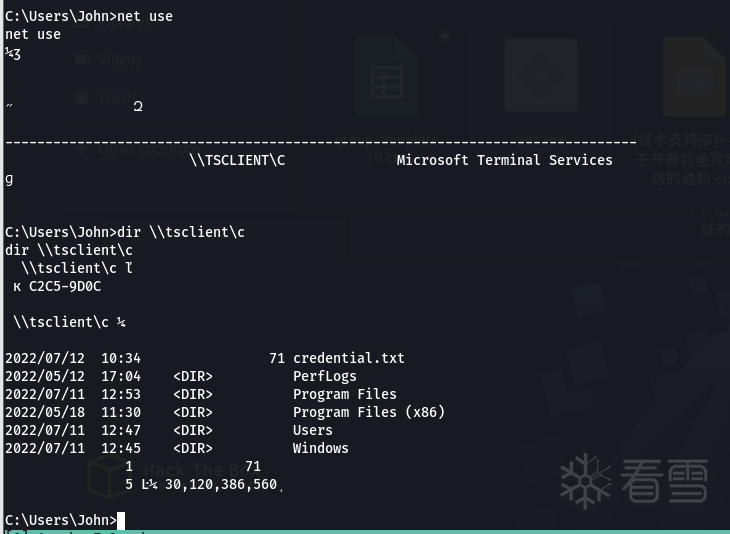Click the terminal cursor at the last prompt
This screenshot has width=730, height=534.
click(x=121, y=520)
